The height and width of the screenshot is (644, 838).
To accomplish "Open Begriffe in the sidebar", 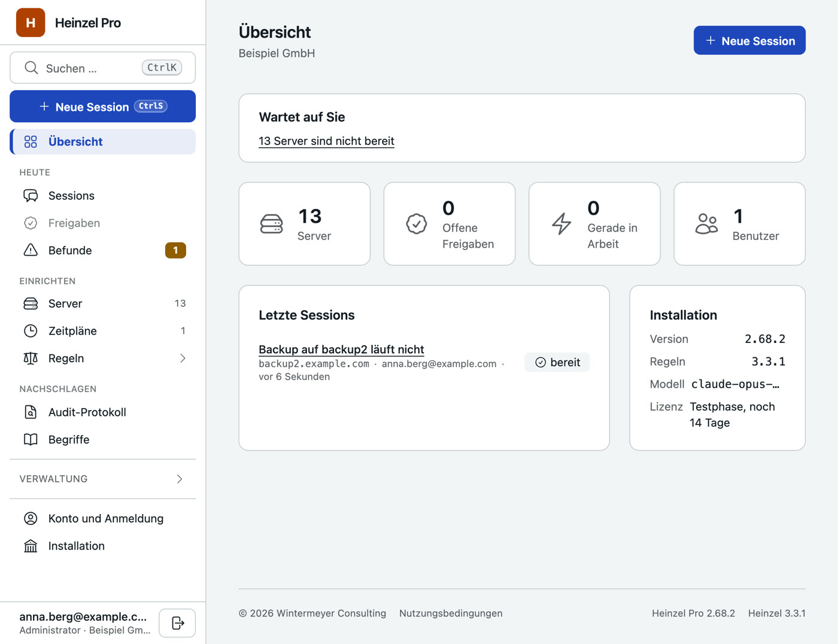I will [x=103, y=440].
